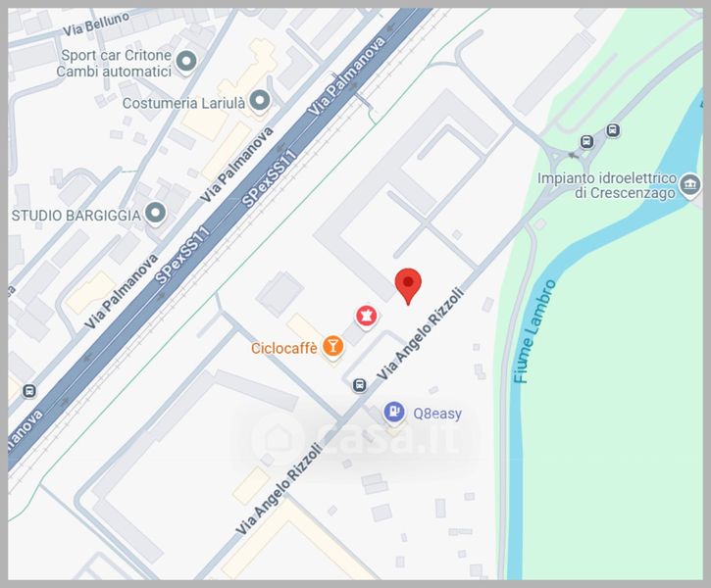Click the Costumeria Lariulà place marker
The width and height of the screenshot is (711, 588).
pos(260,101)
